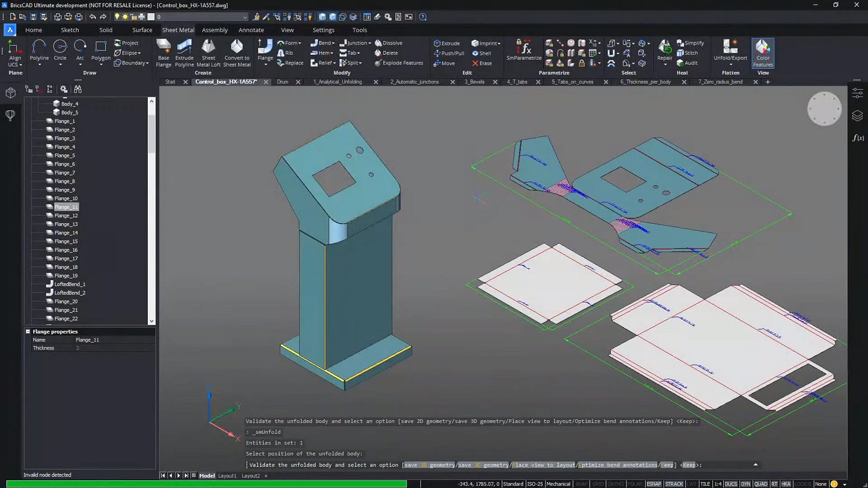868x488 pixels.
Task: Click the Simplify tool
Action: coord(690,43)
